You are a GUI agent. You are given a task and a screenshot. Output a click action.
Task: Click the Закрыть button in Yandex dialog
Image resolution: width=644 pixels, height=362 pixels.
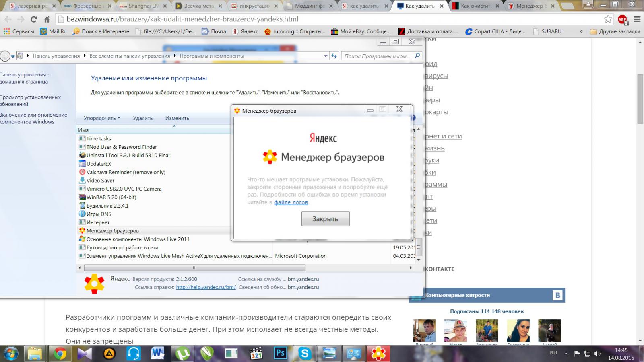[x=325, y=219]
